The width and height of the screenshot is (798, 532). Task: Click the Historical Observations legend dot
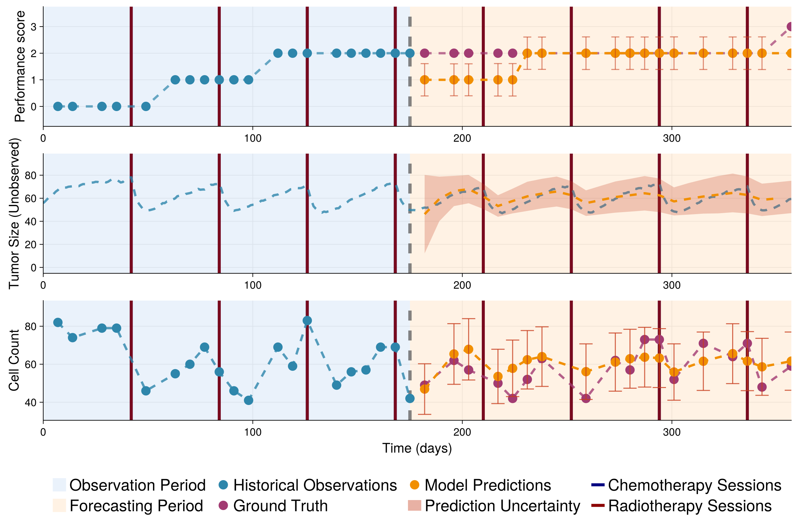tap(223, 485)
